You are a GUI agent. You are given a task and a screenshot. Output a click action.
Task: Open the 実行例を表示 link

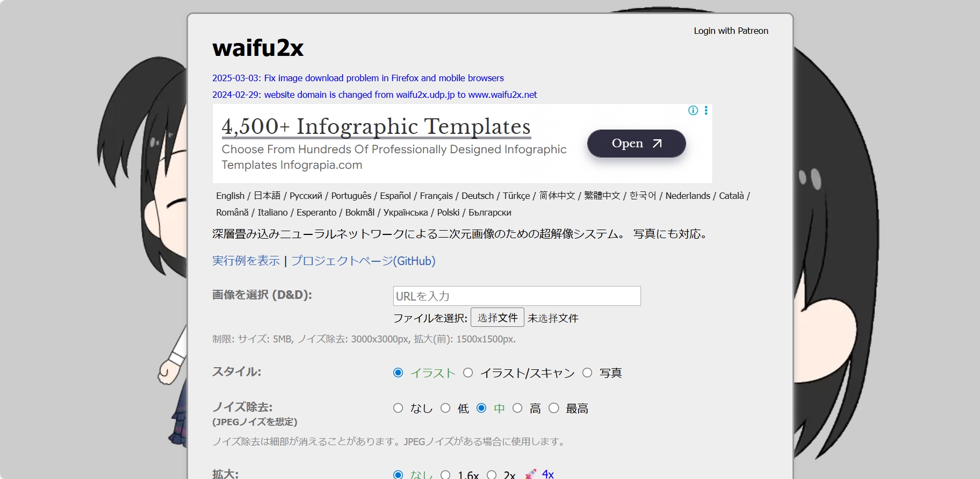point(246,261)
